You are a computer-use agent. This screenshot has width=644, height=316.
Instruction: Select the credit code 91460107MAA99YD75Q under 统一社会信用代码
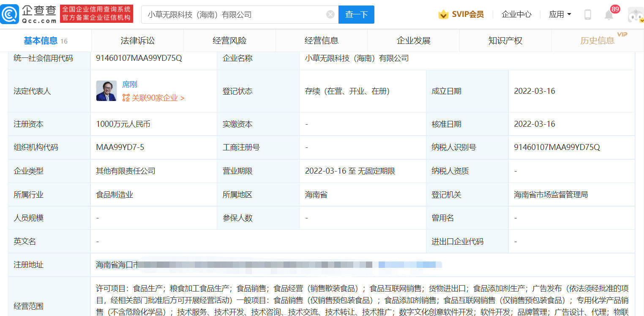[139, 58]
